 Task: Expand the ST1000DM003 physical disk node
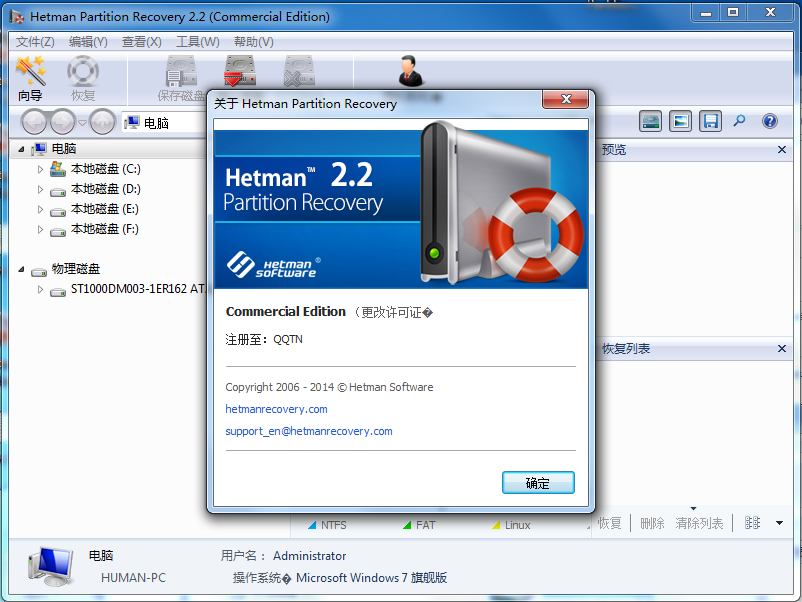(x=41, y=290)
